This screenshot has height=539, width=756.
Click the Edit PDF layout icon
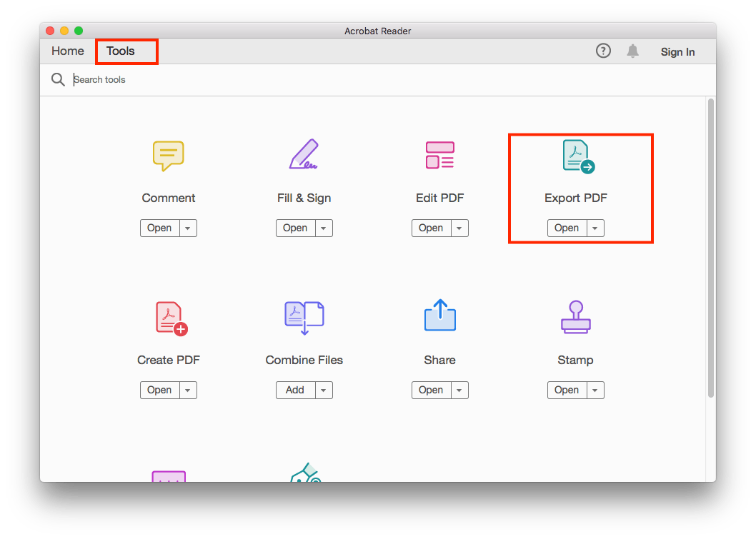[x=439, y=155]
